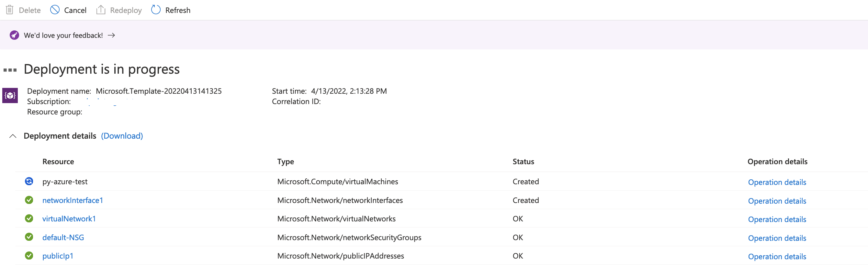View Operation details for py-azure-test
The width and height of the screenshot is (868, 276).
777,182
